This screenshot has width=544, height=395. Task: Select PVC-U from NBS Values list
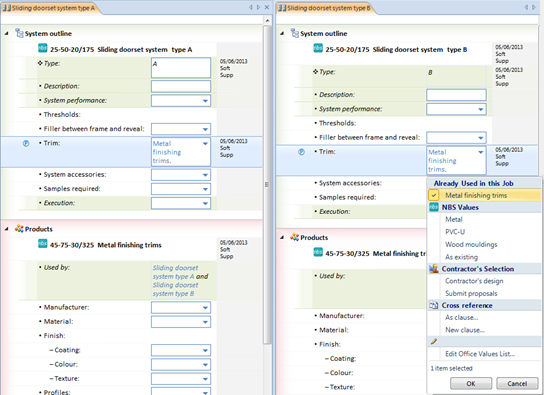point(455,232)
